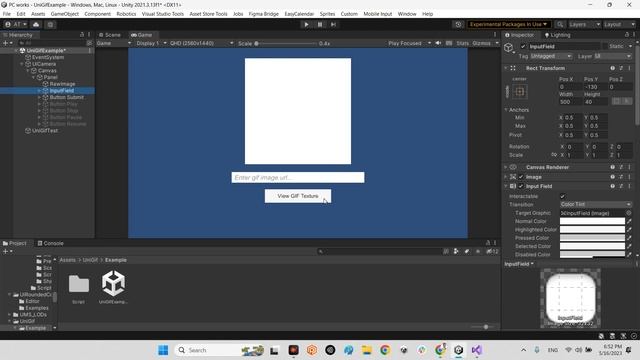Viewport: 640px width, 360px height.
Task: Click the gif image url input field
Action: pyautogui.click(x=298, y=177)
